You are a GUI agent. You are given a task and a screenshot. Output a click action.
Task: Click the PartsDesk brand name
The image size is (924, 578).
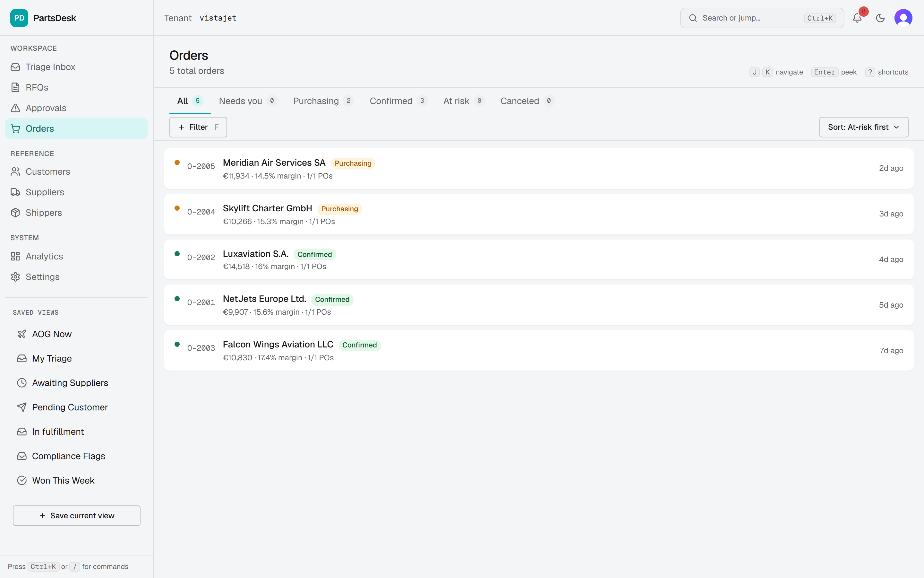55,18
